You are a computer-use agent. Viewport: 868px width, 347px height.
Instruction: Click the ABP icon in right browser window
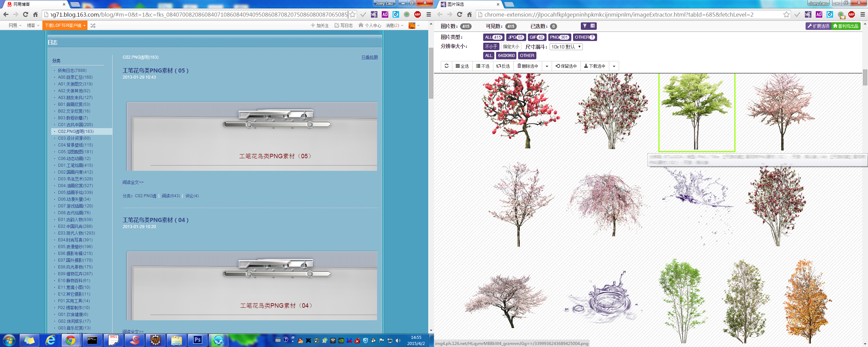click(x=851, y=15)
